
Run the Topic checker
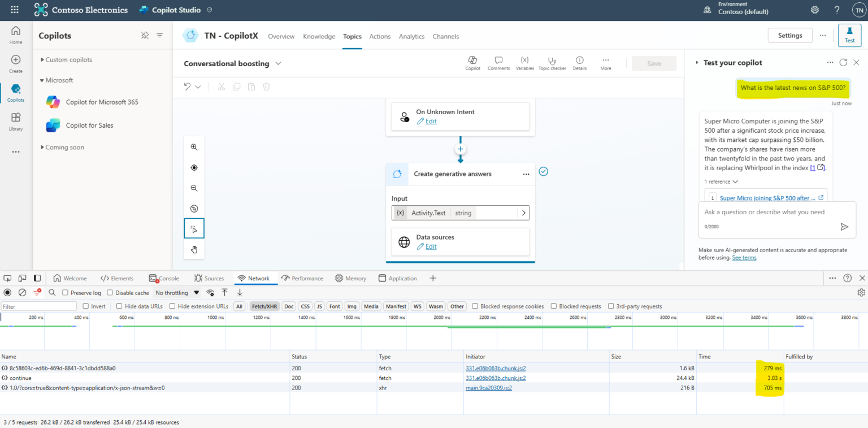tap(552, 63)
